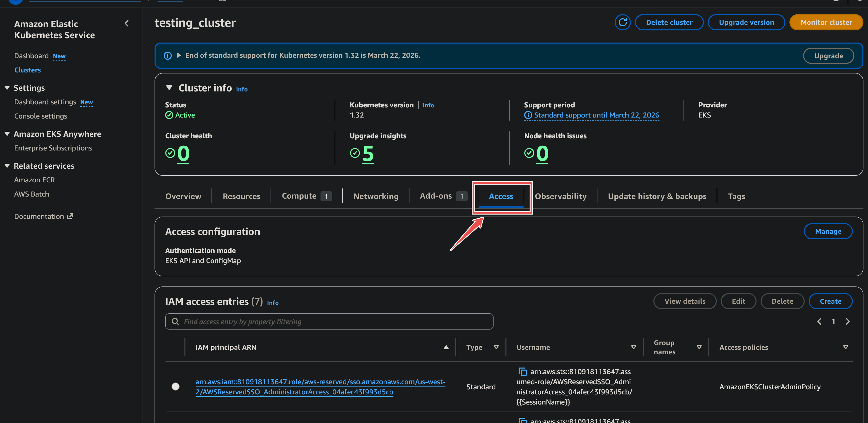
Task: Click the Monitor cluster button
Action: [826, 22]
